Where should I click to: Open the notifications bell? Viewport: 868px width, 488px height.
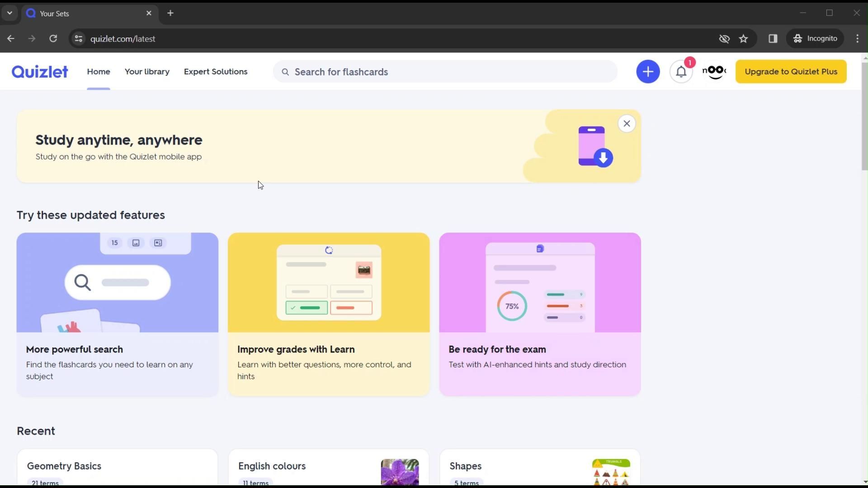coord(681,71)
